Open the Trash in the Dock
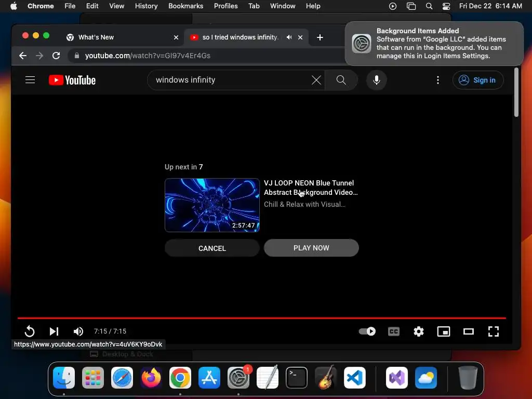Image resolution: width=532 pixels, height=399 pixels. (x=468, y=377)
